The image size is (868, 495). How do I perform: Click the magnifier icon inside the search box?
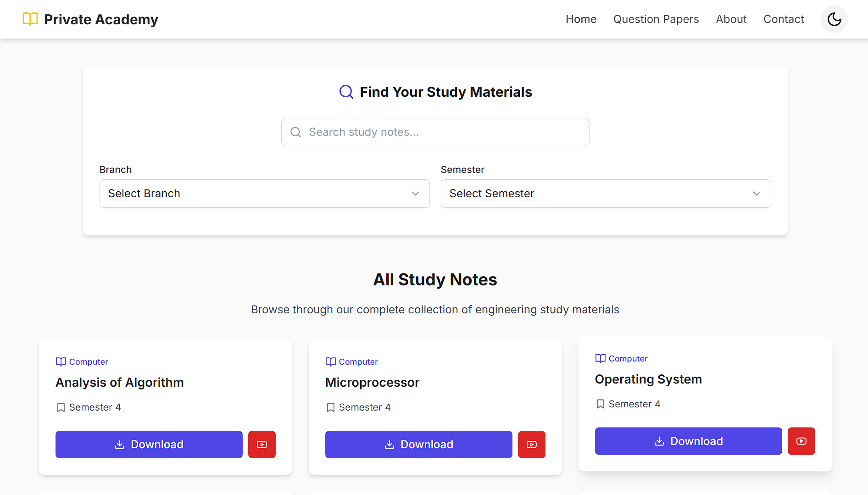pyautogui.click(x=296, y=132)
